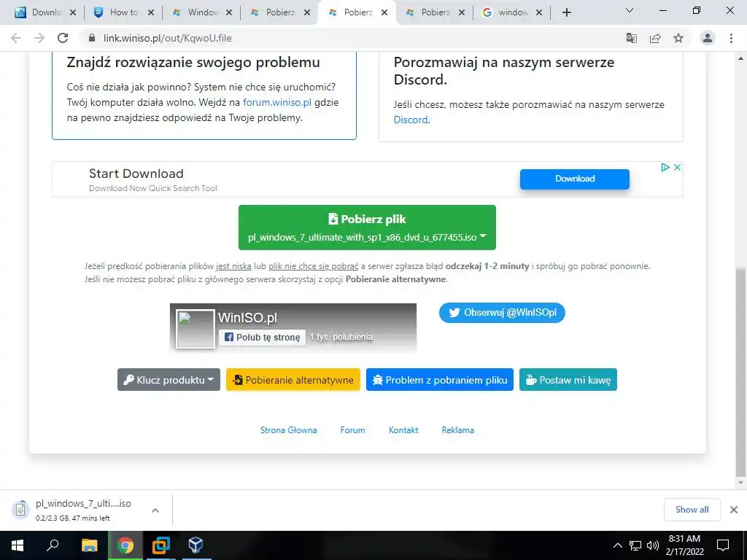The width and height of the screenshot is (747, 560).
Task: Open the Windows Start menu
Action: (18, 545)
